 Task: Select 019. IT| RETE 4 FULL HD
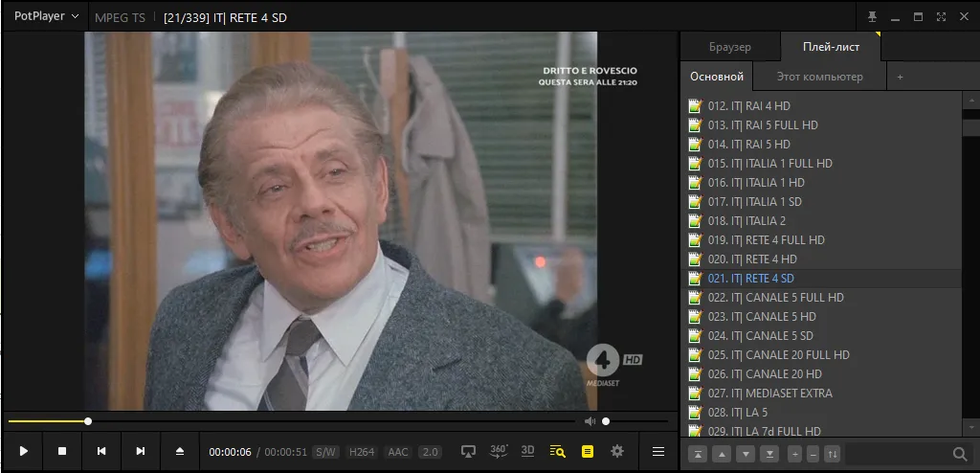pos(821,240)
